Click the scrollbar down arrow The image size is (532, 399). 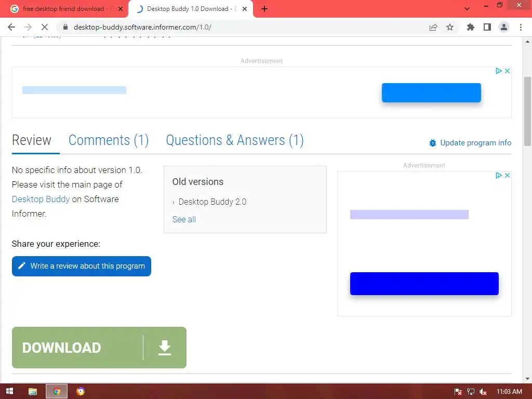tap(527, 379)
